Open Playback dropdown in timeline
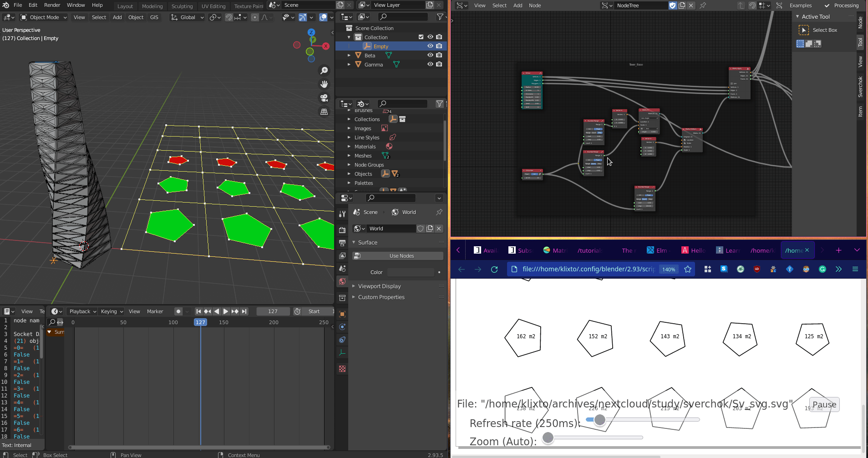This screenshot has height=458, width=868. [82, 311]
